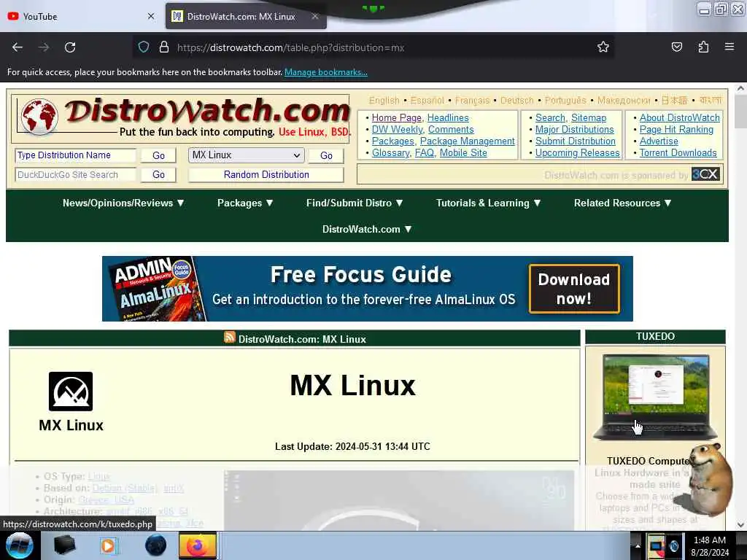Close the YouTube tab

pos(151,16)
